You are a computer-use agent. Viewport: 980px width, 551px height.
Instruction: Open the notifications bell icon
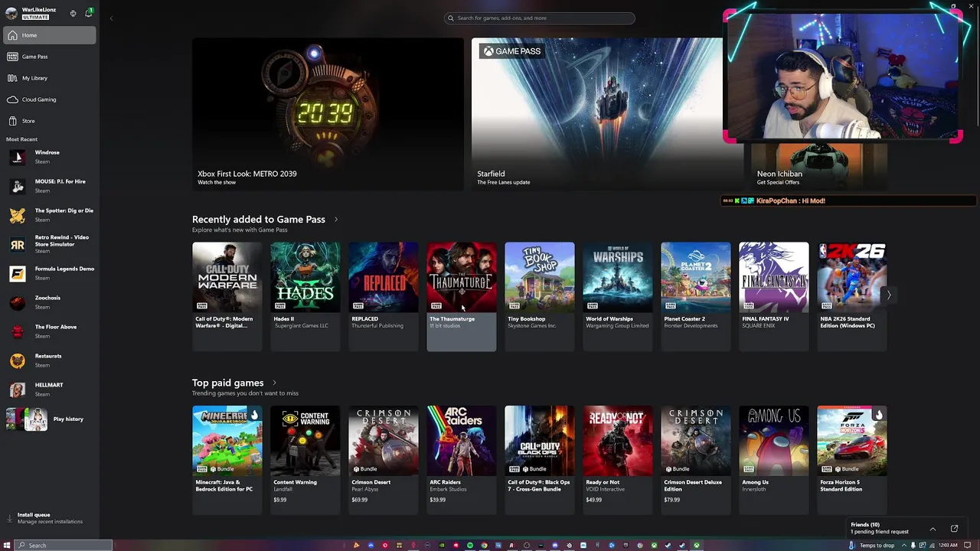88,13
